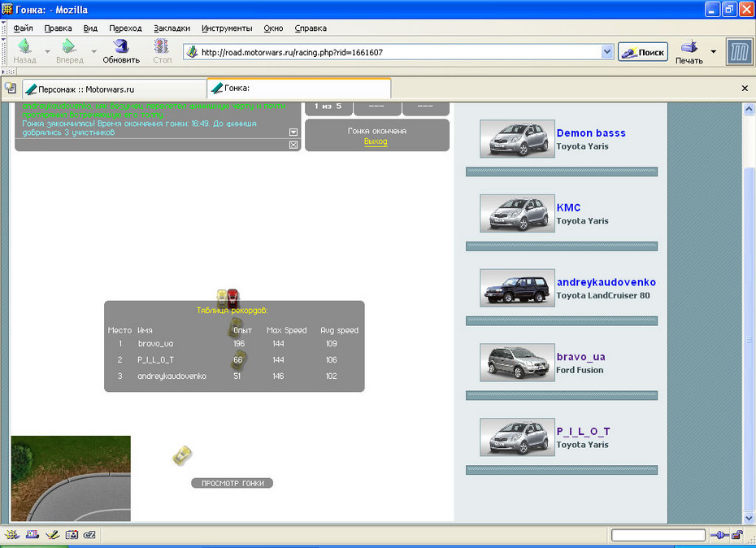Viewport: 756px width, 548px height.
Task: Click the Стоп traffic light icon
Action: (162, 46)
